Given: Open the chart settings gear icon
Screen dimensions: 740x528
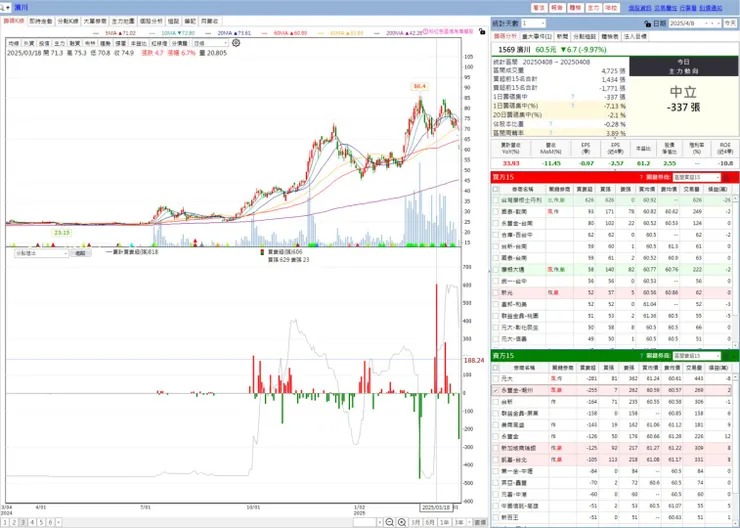Looking at the screenshot, I should coord(236,43).
